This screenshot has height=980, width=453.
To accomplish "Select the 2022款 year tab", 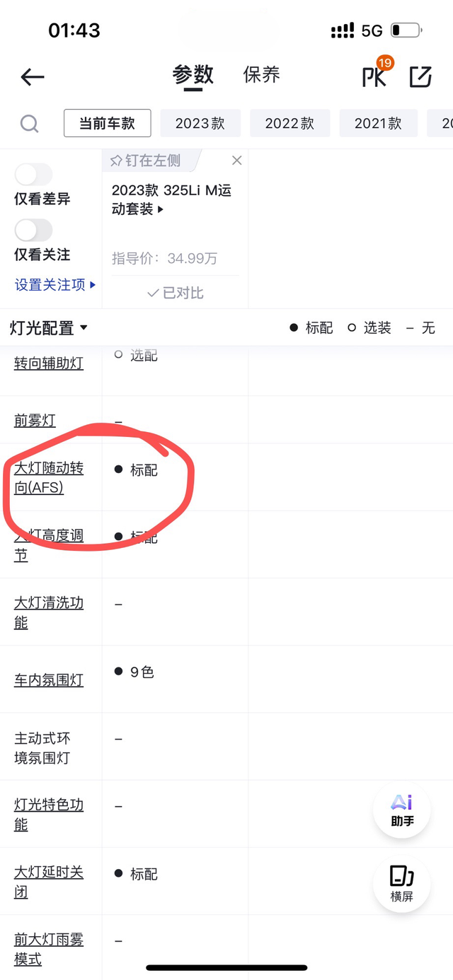I will click(289, 124).
